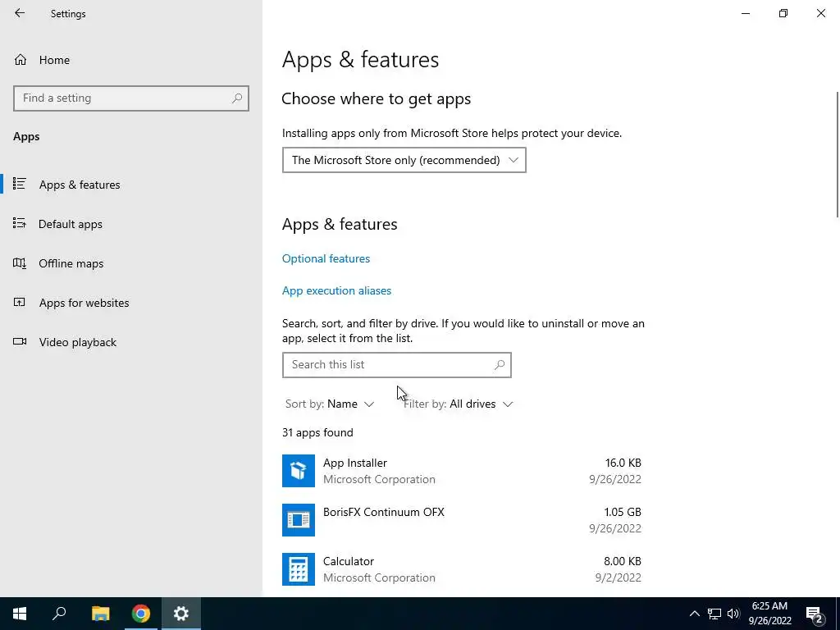Screen dimensions: 840x630
Task: Select the BorisFX Continuum OFX icon
Action: [x=299, y=519]
